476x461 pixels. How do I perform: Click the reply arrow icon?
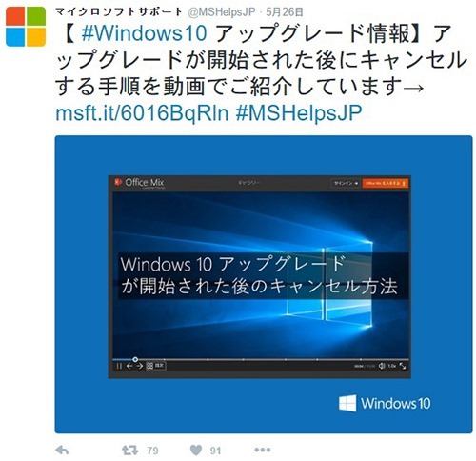(x=62, y=450)
